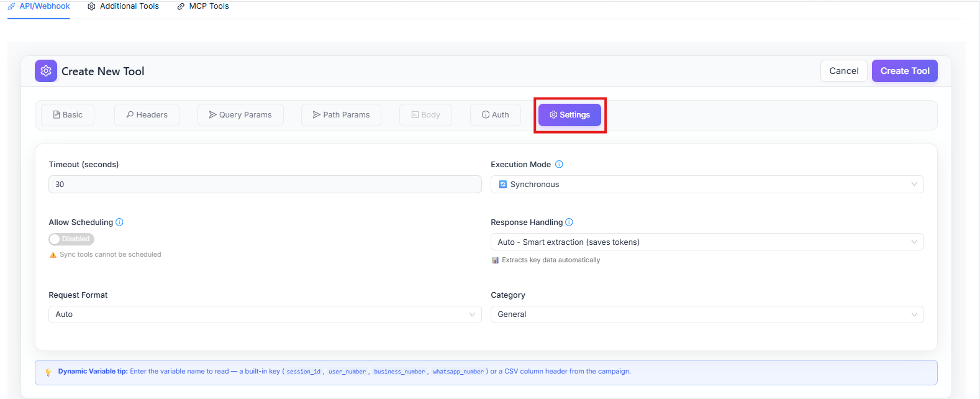
Task: Open the Category dropdown
Action: click(707, 314)
